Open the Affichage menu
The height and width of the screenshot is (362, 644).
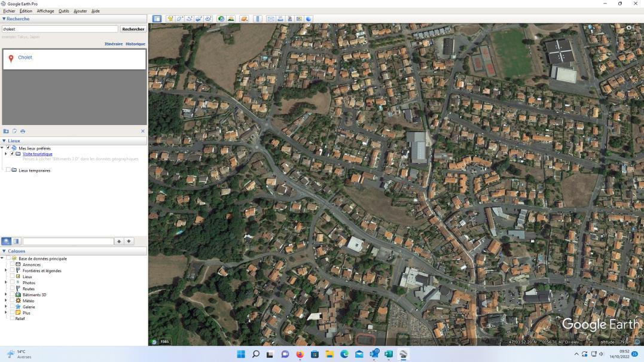[x=45, y=11]
